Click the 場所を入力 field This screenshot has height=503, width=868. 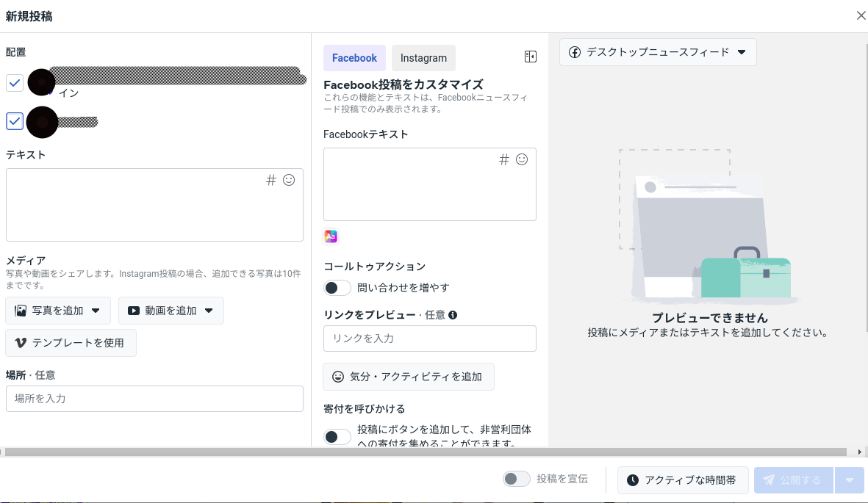(154, 399)
